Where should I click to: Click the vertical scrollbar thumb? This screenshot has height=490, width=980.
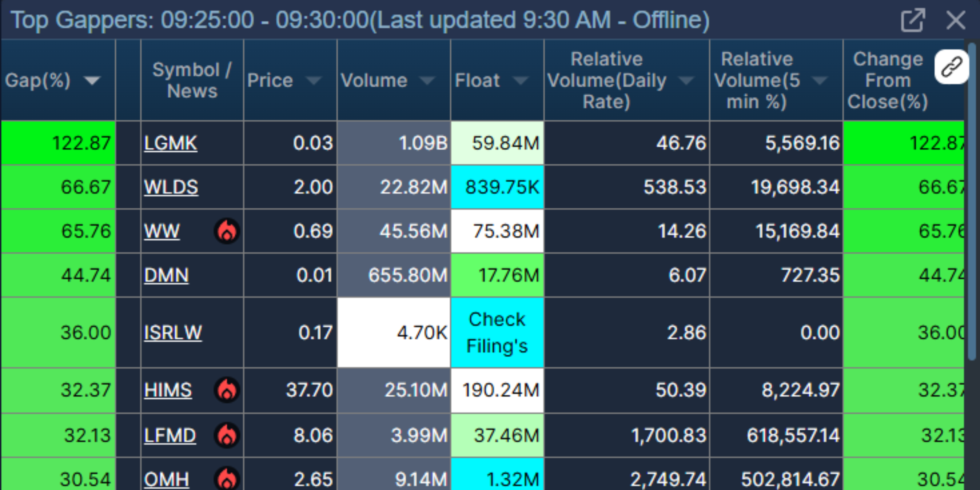coord(972,202)
